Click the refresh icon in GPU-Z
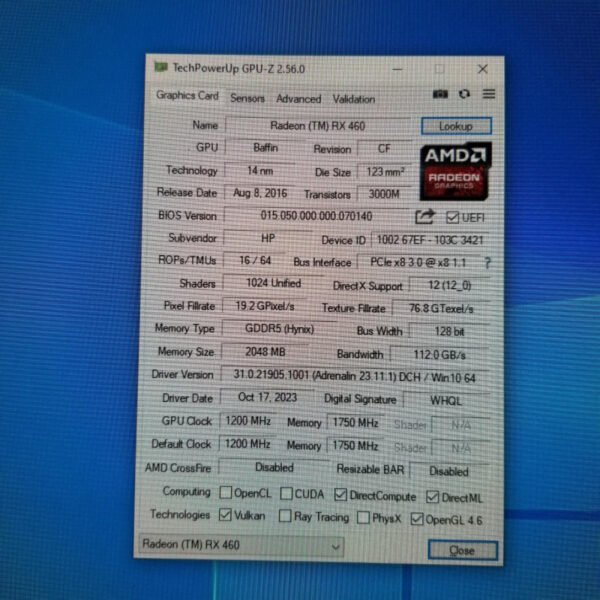600x600 pixels. (464, 94)
